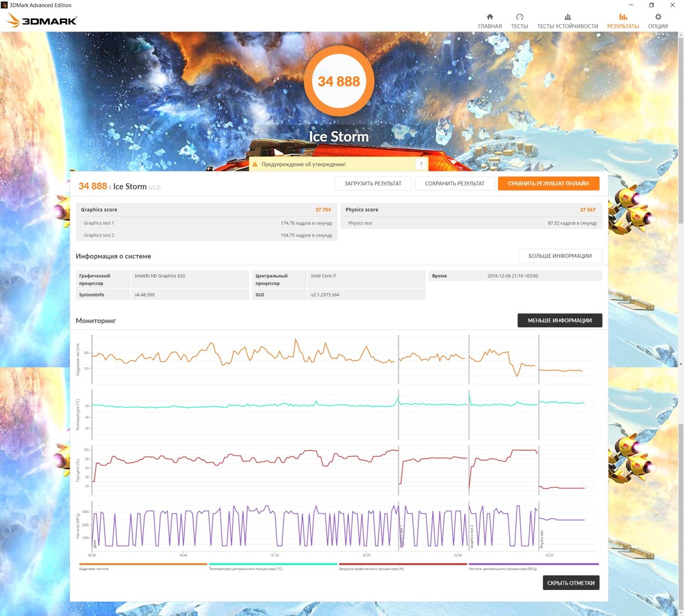Click the Physics score value 27 567
This screenshot has width=684, height=616.
click(588, 209)
